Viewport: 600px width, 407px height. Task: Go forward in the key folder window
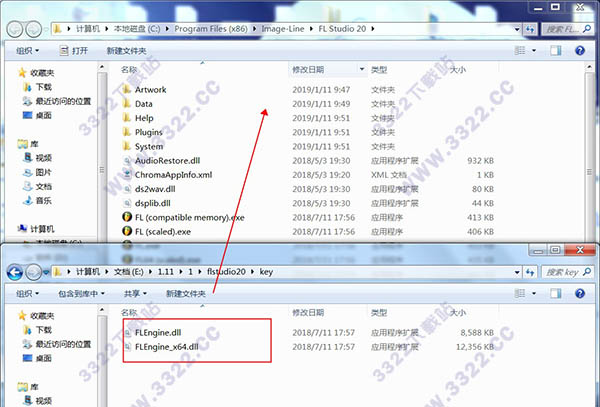tap(34, 272)
